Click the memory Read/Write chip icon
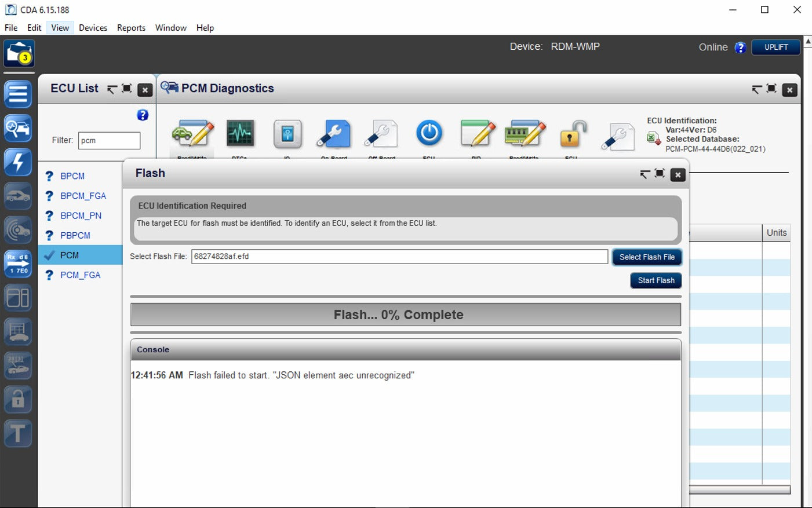 pos(525,134)
